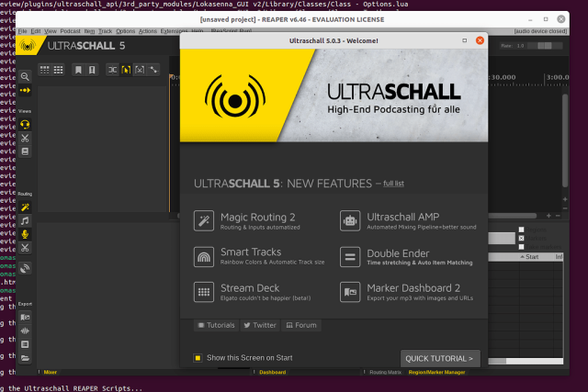Uncheck the Markers checkbox in Region/Marker Manager
The image size is (588, 392).
(x=521, y=238)
